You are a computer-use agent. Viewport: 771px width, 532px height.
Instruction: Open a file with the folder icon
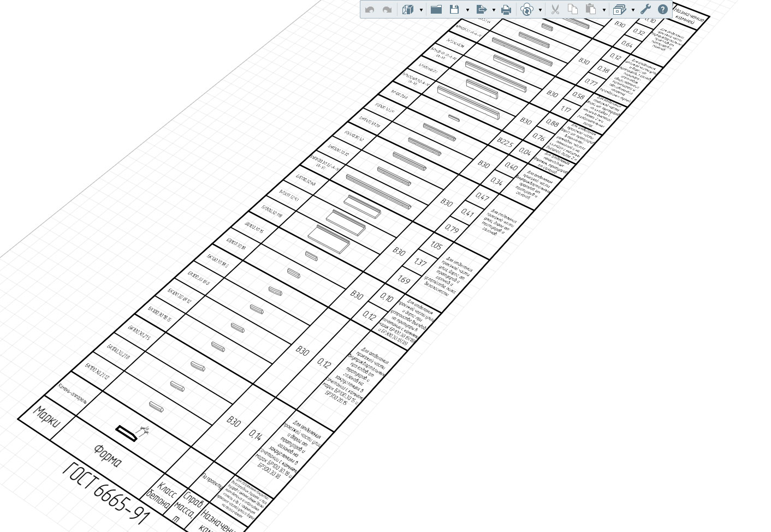point(436,9)
